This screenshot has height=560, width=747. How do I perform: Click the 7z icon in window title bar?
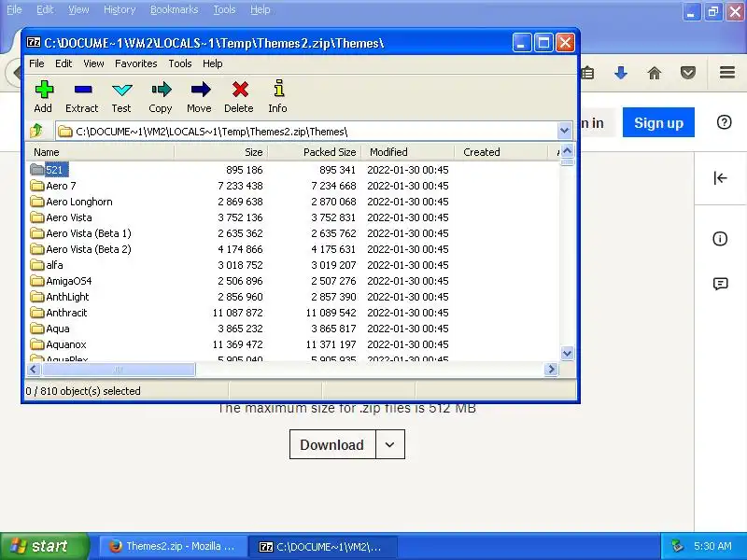pos(34,42)
